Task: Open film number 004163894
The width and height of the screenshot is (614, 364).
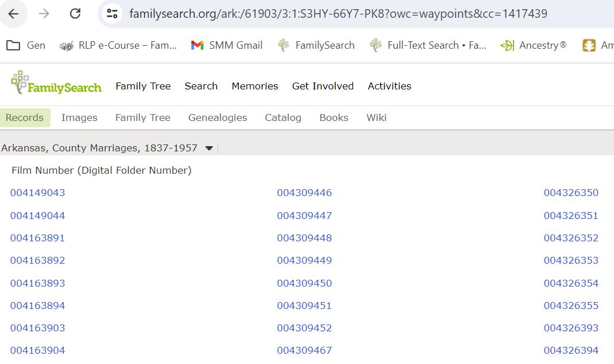Action: (38, 306)
